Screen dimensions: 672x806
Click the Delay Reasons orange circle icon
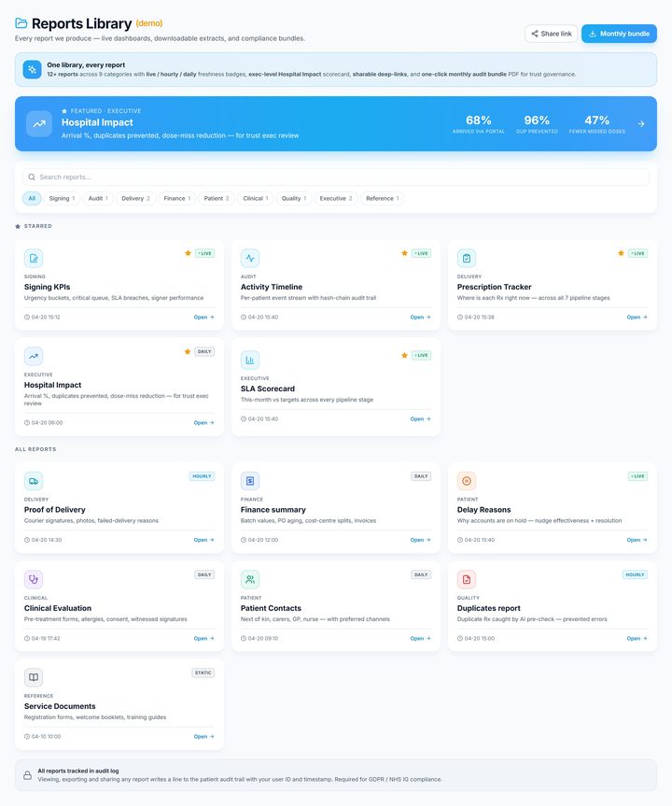pos(467,481)
